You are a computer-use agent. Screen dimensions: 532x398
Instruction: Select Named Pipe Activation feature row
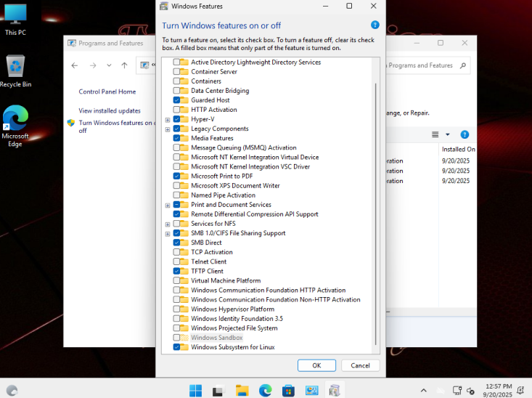click(223, 195)
